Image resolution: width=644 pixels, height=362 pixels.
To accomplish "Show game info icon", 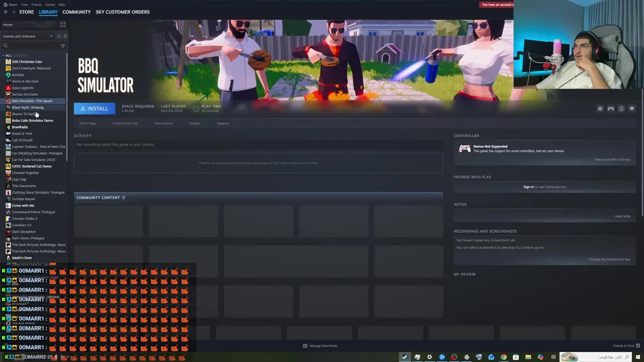I will 621,109.
